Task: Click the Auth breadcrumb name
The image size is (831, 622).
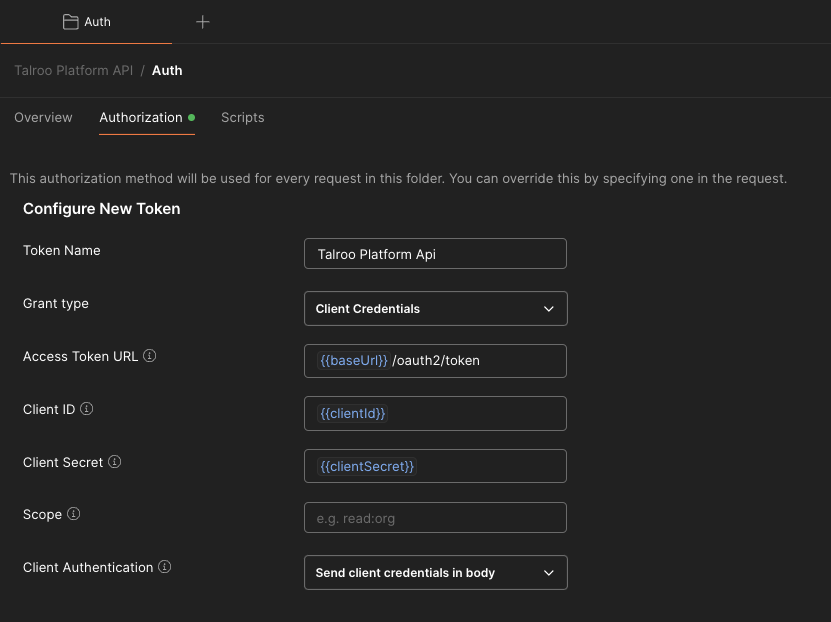Action: click(167, 70)
